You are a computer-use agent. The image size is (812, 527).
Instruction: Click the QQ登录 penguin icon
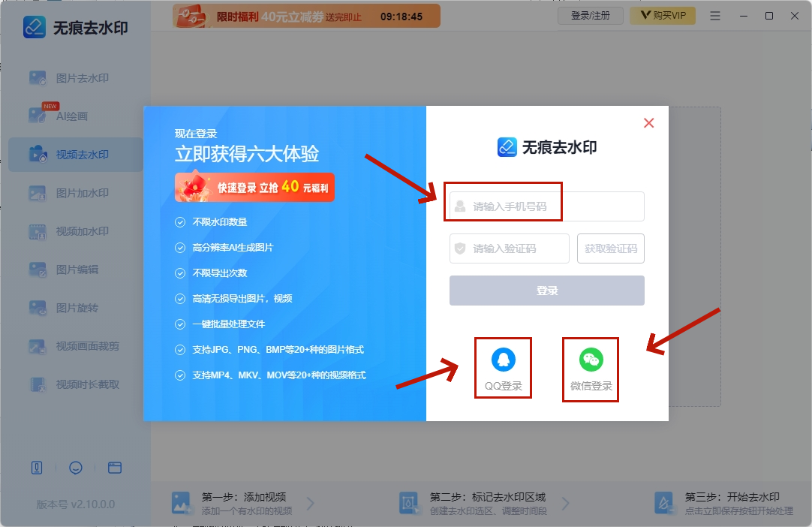[503, 360]
